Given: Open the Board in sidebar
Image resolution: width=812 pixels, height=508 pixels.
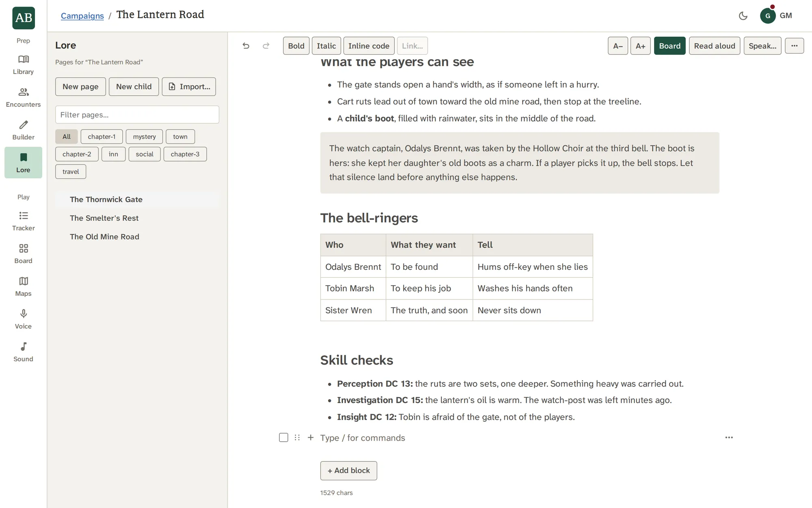Looking at the screenshot, I should [23, 254].
